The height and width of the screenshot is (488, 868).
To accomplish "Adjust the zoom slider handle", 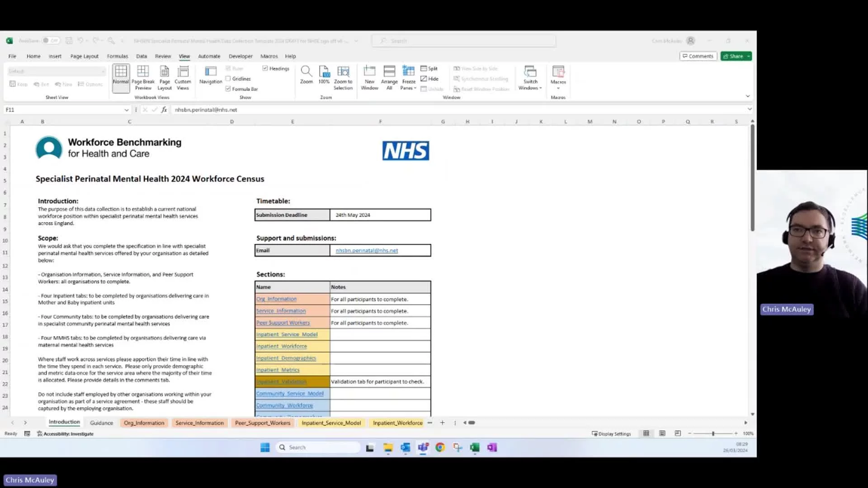I will coord(713,433).
